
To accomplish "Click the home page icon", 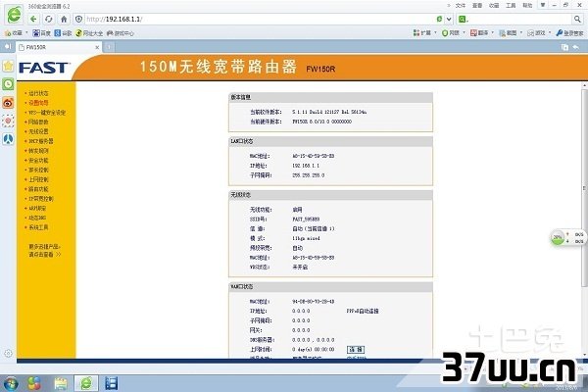I will (64, 19).
